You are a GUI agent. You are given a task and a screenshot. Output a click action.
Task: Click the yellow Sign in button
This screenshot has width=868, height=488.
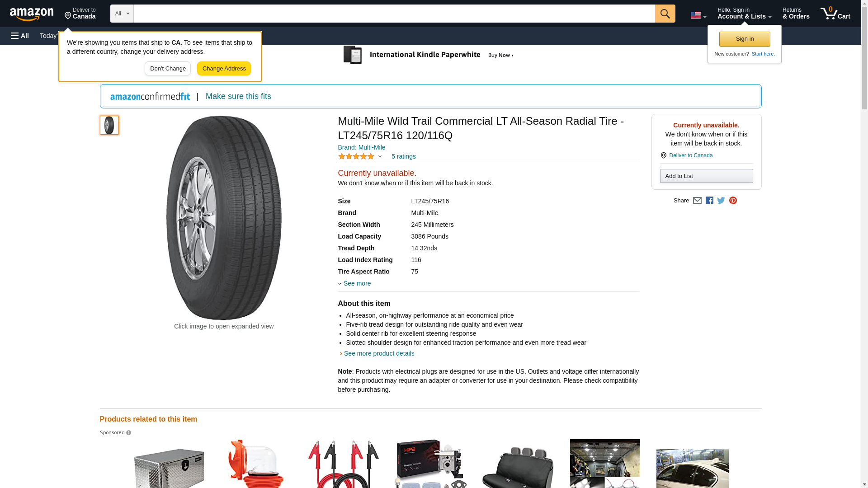(745, 39)
